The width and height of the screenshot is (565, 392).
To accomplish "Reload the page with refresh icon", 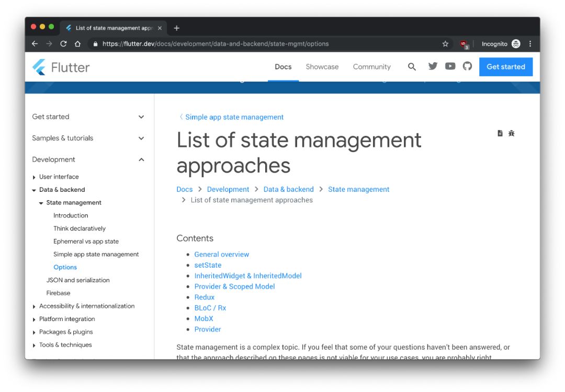I will [63, 44].
